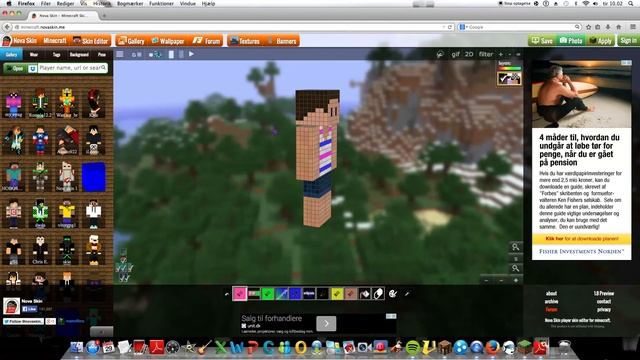Image resolution: width=640 pixels, height=360 pixels.
Task: Toggle the white body-part block icon
Action: coord(171,54)
